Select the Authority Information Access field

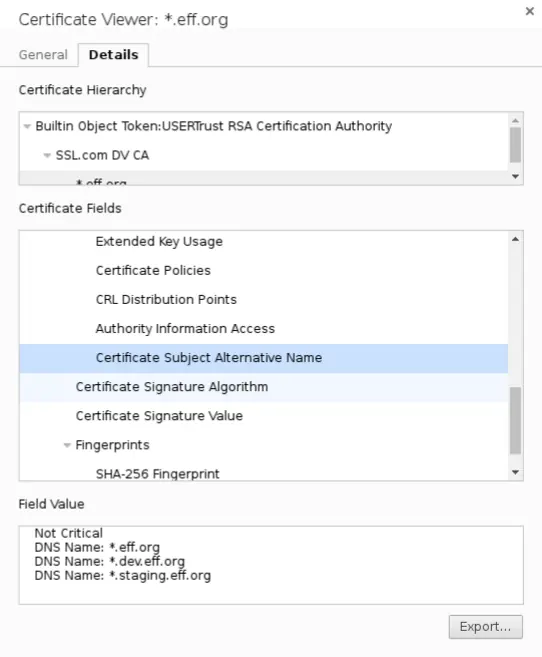pyautogui.click(x=263, y=329)
